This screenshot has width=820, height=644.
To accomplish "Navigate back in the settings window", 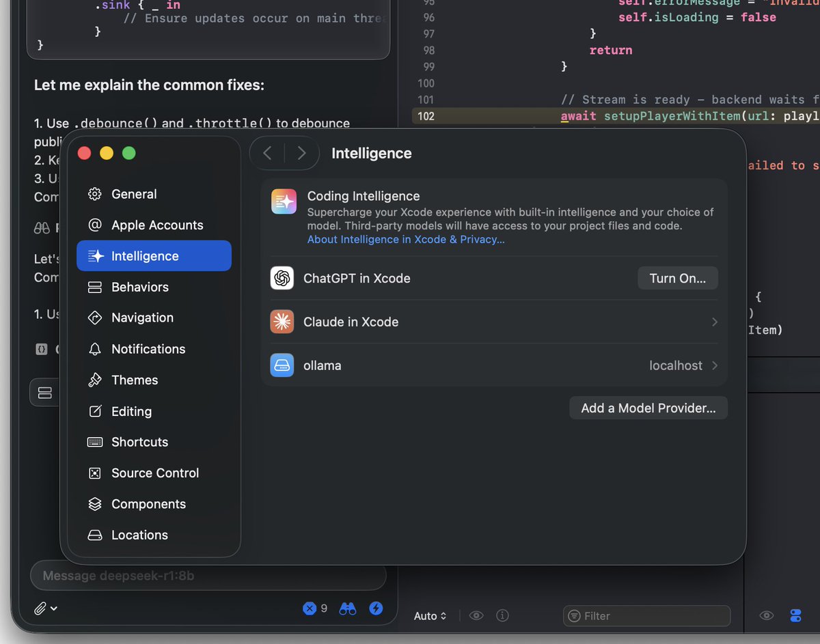I will tap(267, 153).
